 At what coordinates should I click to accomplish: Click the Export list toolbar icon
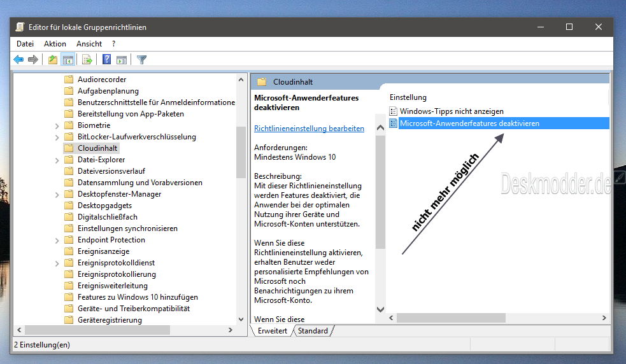point(87,60)
